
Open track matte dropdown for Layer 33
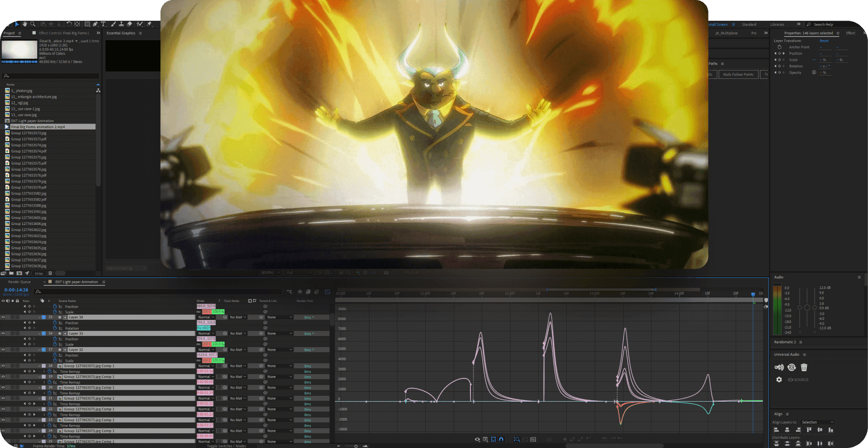point(238,333)
